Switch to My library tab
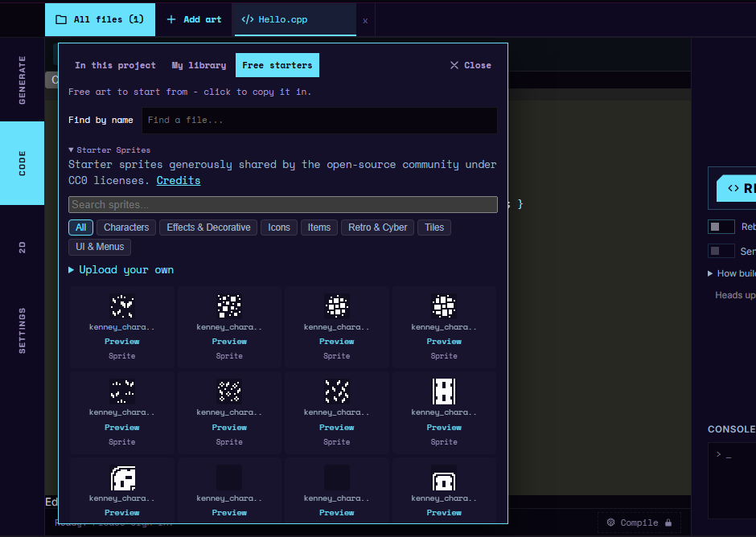Viewport: 756px width, 537px height. tap(199, 65)
